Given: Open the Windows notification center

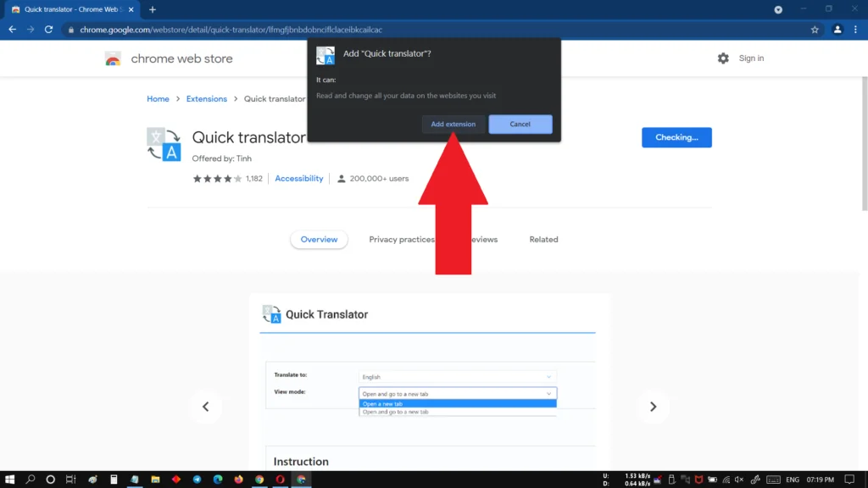Looking at the screenshot, I should [x=849, y=480].
